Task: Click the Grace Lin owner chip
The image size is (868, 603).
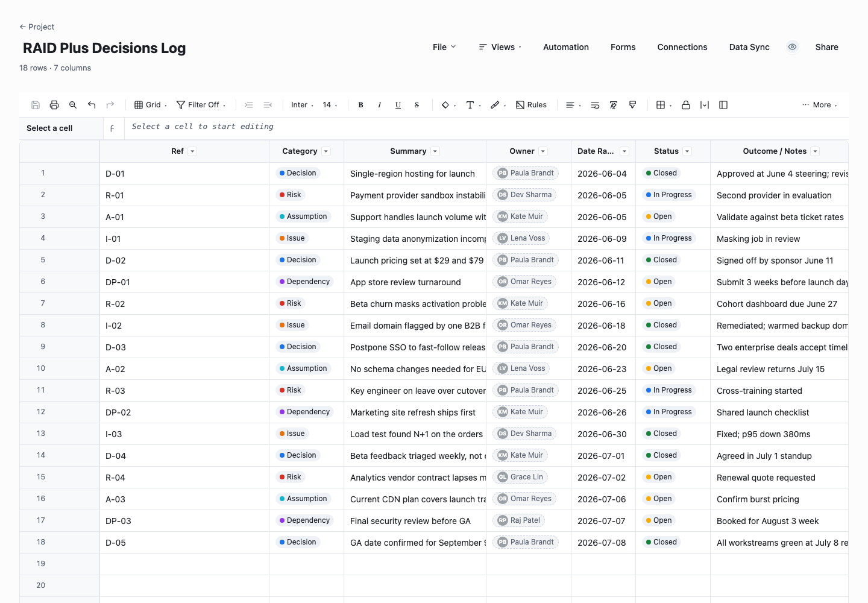Action: [520, 477]
